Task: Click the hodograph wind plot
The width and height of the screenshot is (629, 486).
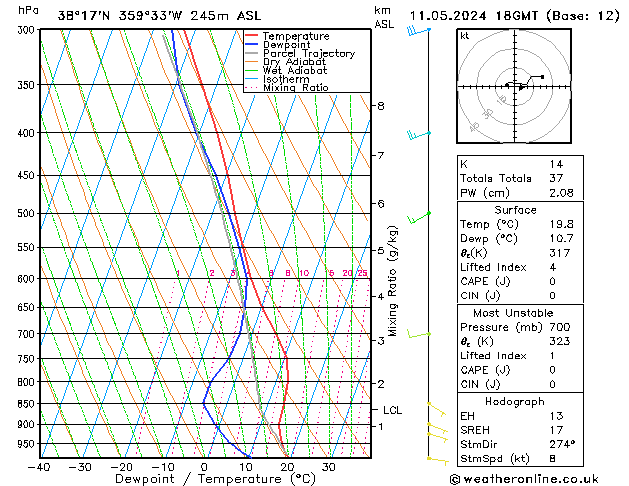Action: [x=514, y=87]
